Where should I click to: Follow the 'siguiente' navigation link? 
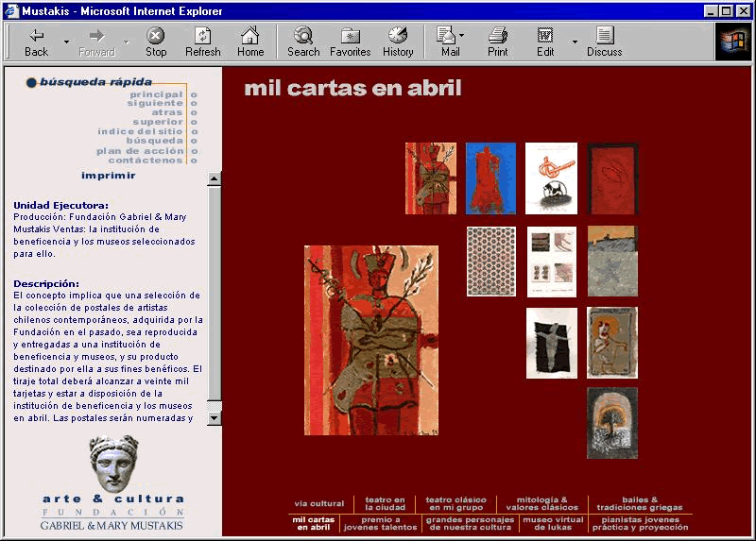[x=155, y=103]
